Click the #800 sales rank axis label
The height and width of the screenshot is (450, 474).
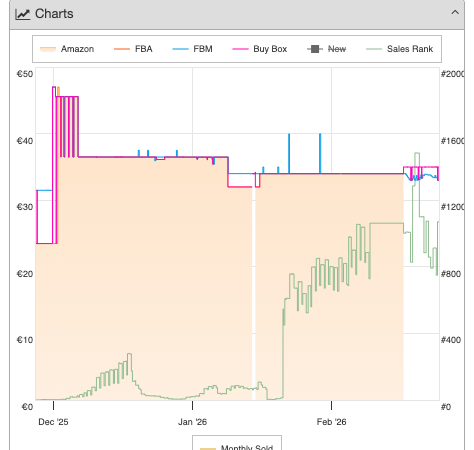click(x=451, y=274)
